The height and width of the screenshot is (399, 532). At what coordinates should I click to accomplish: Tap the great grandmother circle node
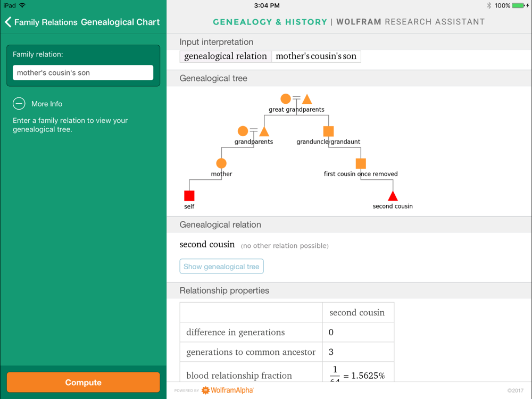(x=286, y=99)
